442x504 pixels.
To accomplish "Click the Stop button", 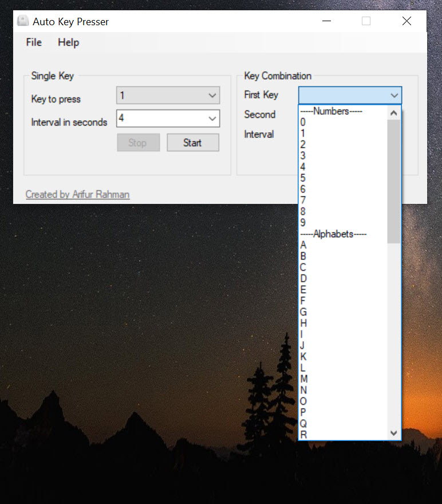I will (x=139, y=143).
